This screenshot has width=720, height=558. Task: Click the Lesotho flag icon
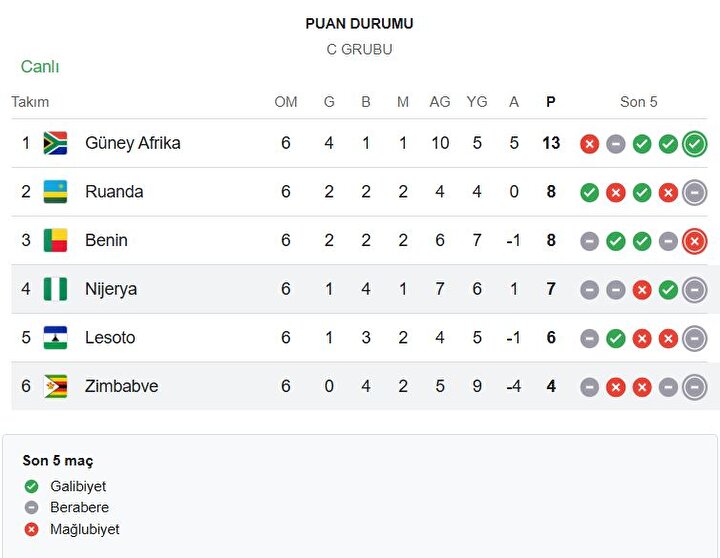55,338
